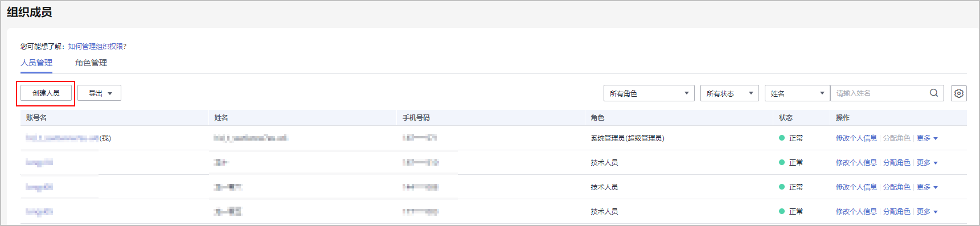The height and width of the screenshot is (226, 980).
Task: Click 修改个人信息 for the 系统管理员 row
Action: 856,138
